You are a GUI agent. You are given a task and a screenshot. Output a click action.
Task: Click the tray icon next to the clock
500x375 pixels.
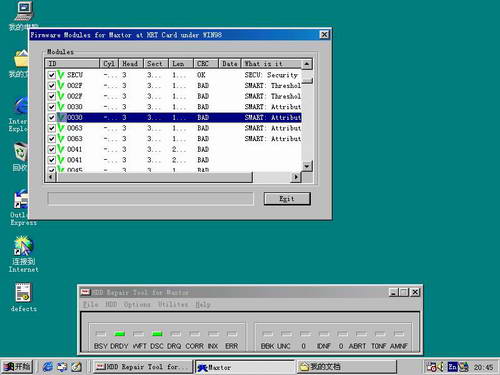point(464,367)
